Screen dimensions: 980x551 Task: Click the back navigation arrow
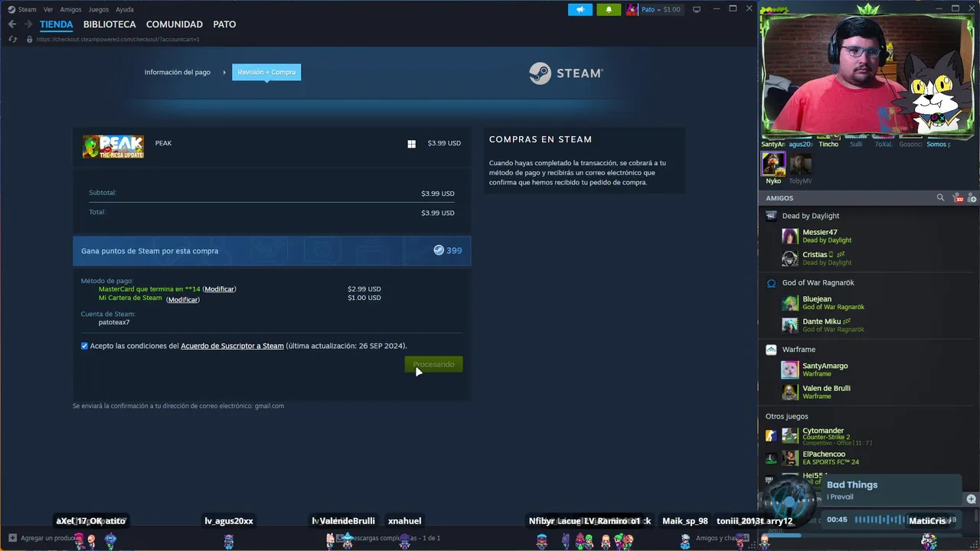(x=11, y=24)
